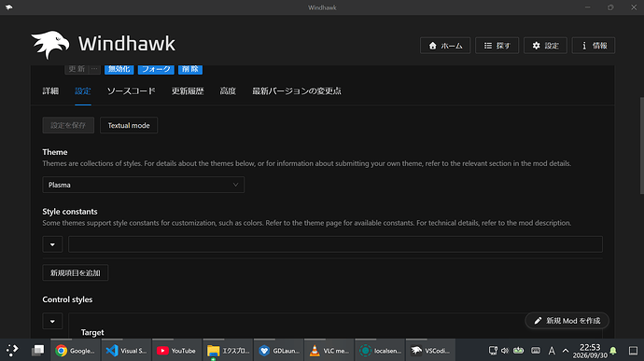Image resolution: width=644 pixels, height=361 pixels.
Task: Go to ホーム (Home) page
Action: tap(445, 46)
